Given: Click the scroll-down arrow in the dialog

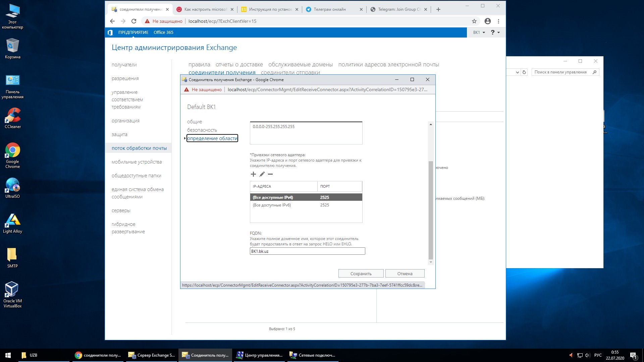Looking at the screenshot, I should click(431, 262).
